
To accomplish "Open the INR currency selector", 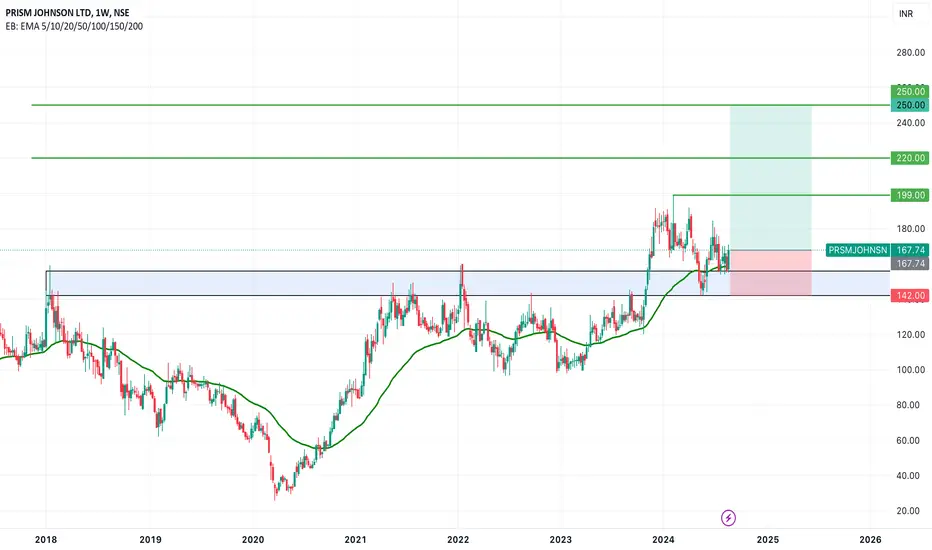I will (x=906, y=14).
